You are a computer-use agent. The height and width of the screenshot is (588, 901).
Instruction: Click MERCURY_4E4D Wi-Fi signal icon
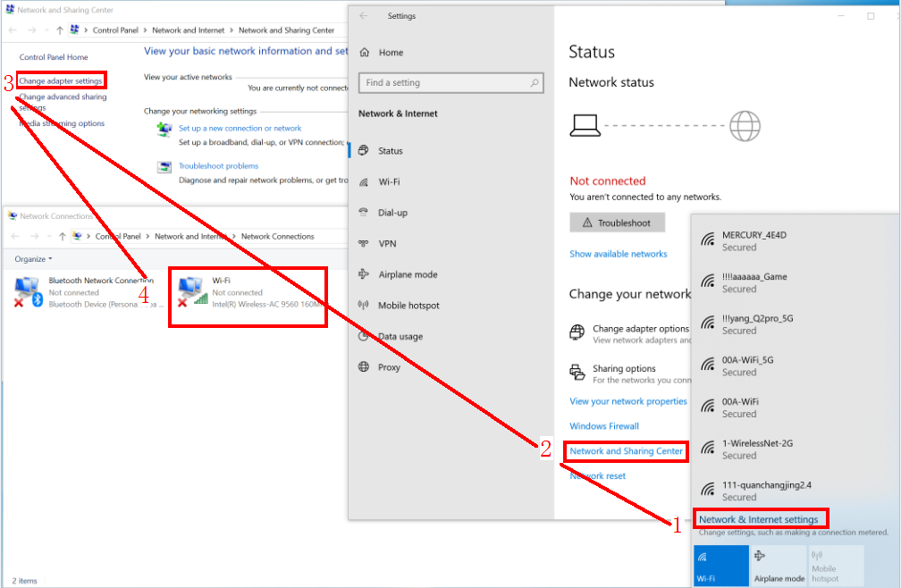pos(708,240)
